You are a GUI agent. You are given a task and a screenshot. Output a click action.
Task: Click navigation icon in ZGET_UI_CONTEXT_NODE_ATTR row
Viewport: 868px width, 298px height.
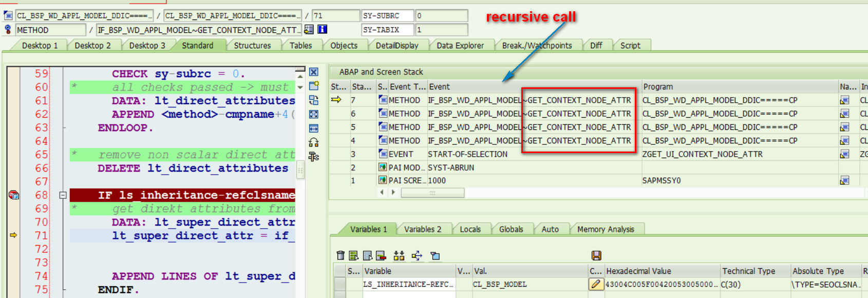tap(844, 154)
